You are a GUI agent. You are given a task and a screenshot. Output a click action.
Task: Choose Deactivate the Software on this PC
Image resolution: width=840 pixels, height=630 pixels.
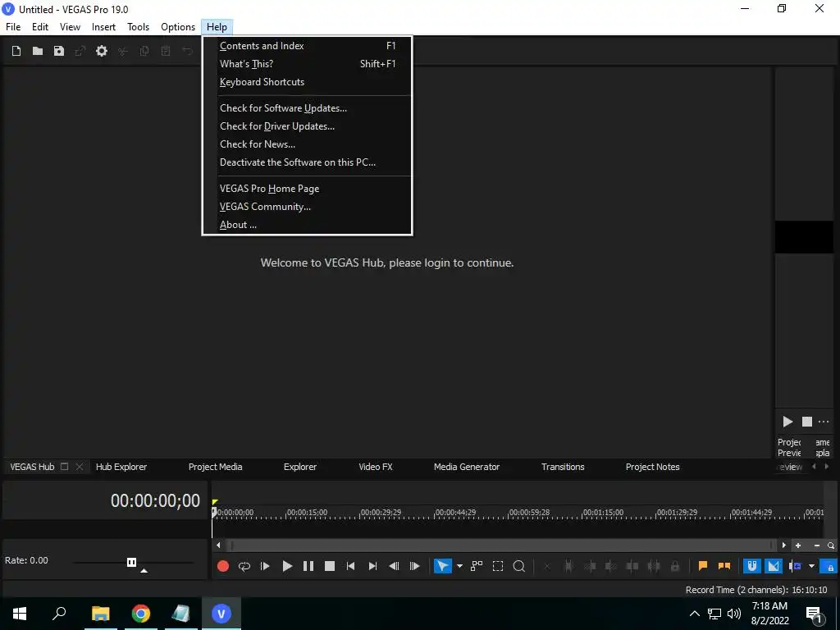tap(307, 162)
